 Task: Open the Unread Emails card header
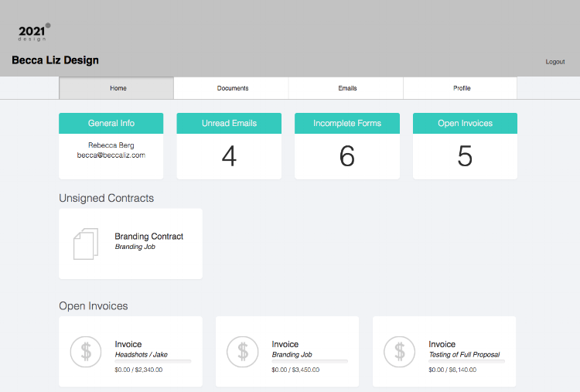click(229, 123)
